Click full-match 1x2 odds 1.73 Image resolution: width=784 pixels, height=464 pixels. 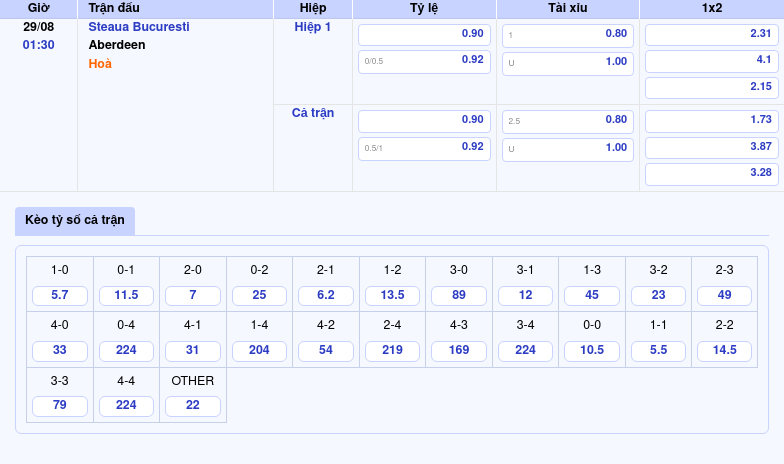tap(711, 120)
